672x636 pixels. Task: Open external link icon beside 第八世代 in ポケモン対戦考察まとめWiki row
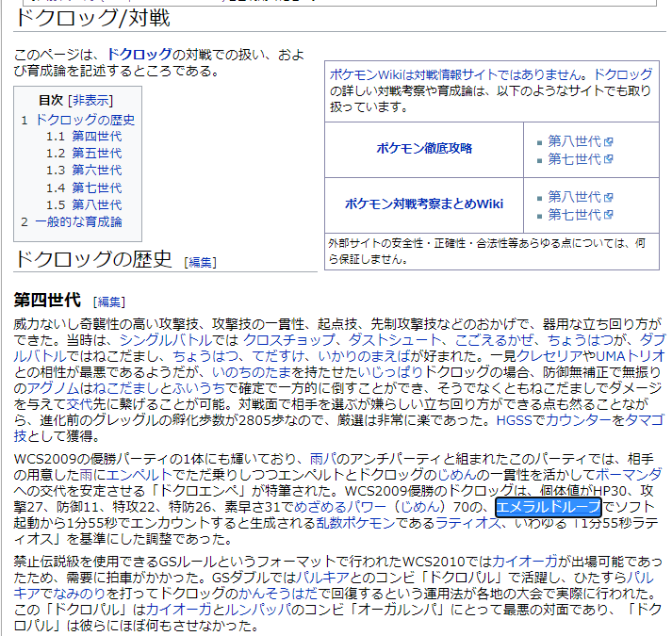(x=609, y=197)
